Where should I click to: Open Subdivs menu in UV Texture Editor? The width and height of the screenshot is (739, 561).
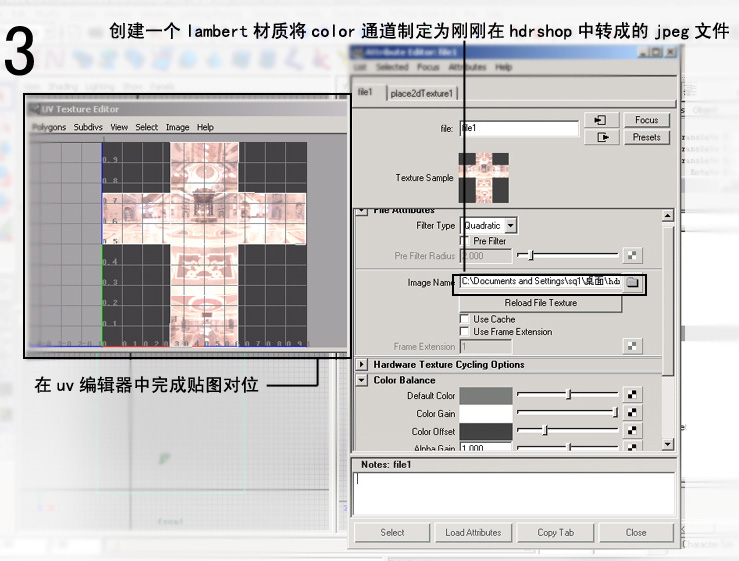click(x=88, y=127)
